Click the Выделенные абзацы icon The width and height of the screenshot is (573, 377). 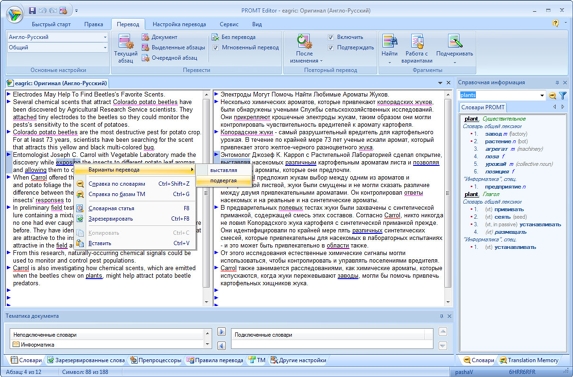(145, 47)
